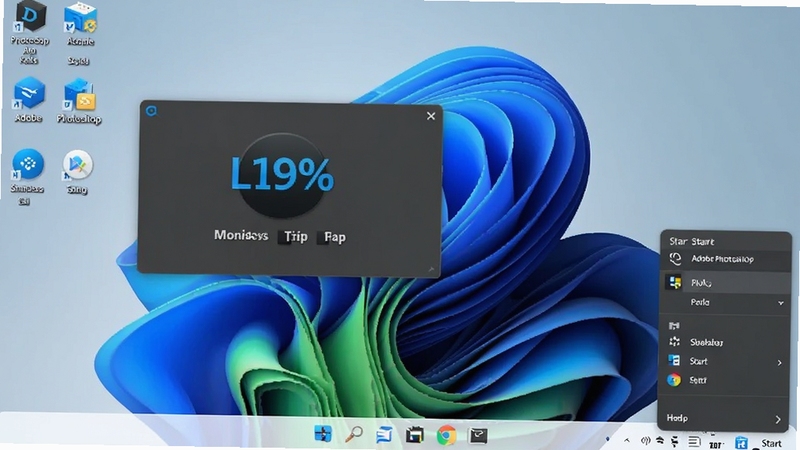
Task: Click the Star Starrt menu header
Action: [x=691, y=241]
